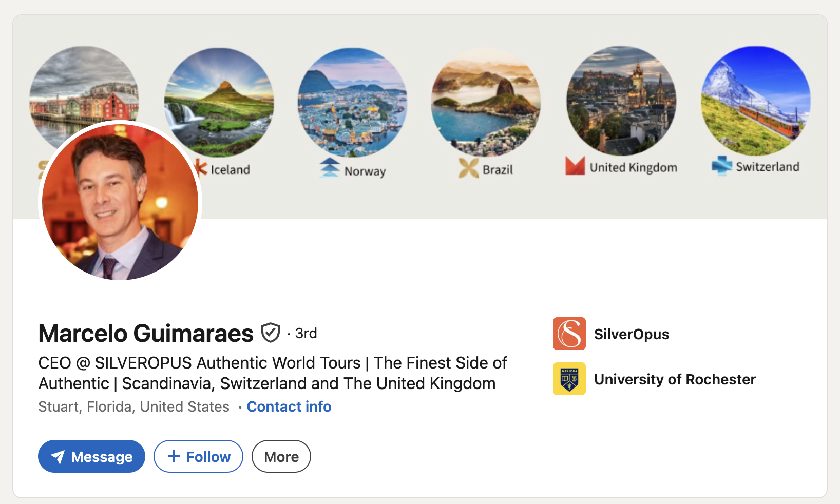
Task: Click the Norway blue arrows icon
Action: pyautogui.click(x=330, y=167)
